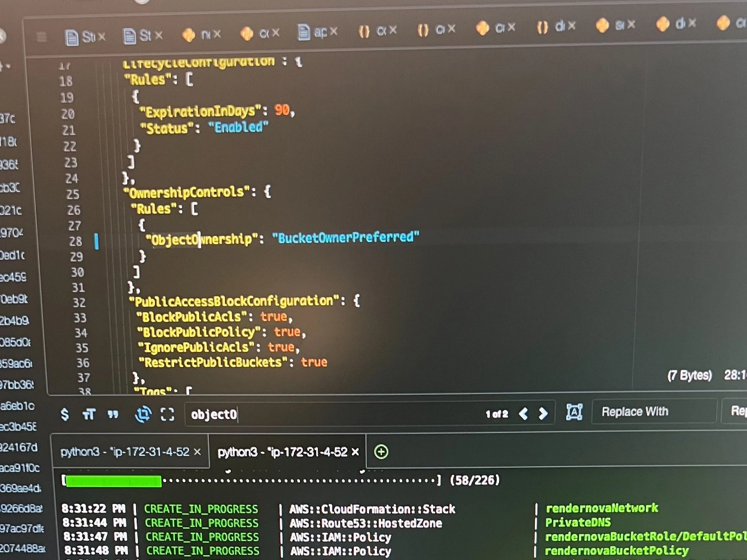747x560 pixels.
Task: Toggle the match case (tT) search option
Action: 89,414
